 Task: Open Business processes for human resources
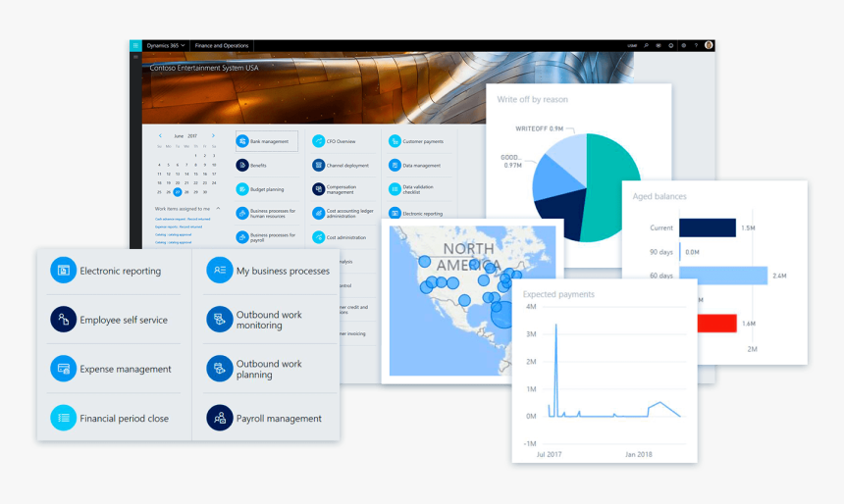pos(267,214)
